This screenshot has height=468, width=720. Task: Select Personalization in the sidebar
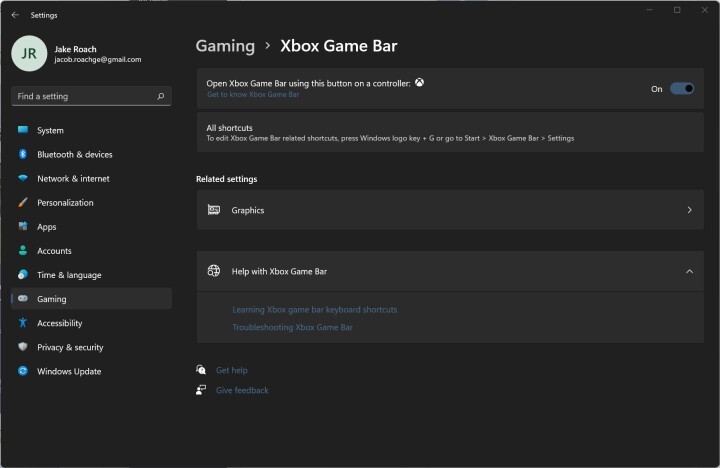(91, 203)
